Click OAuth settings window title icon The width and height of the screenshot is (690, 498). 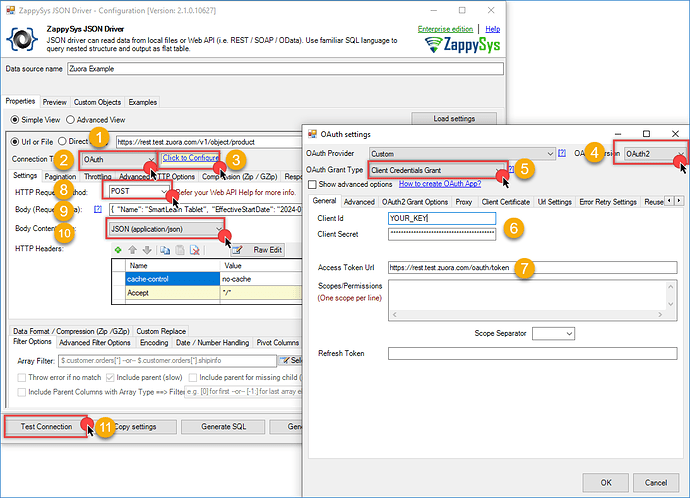[x=312, y=134]
